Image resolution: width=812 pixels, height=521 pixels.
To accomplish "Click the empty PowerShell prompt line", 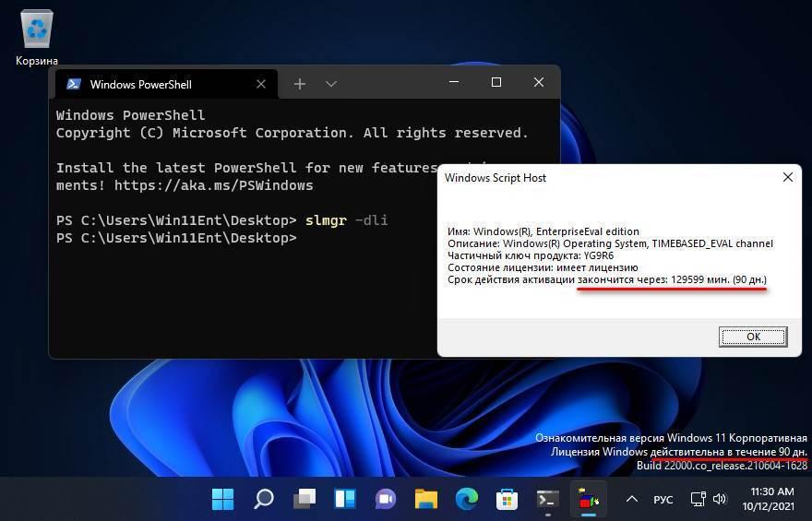I will (x=176, y=238).
